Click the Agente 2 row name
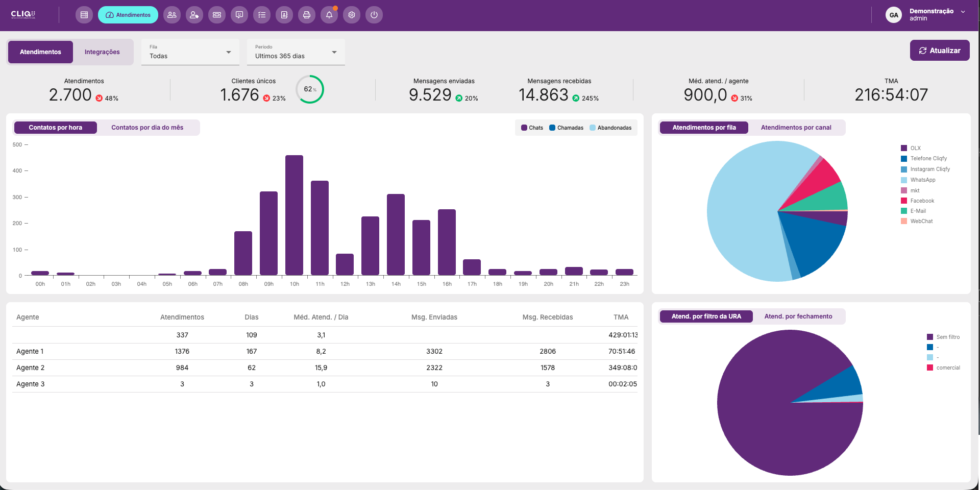Screen dimensions: 980x490 tap(31, 368)
